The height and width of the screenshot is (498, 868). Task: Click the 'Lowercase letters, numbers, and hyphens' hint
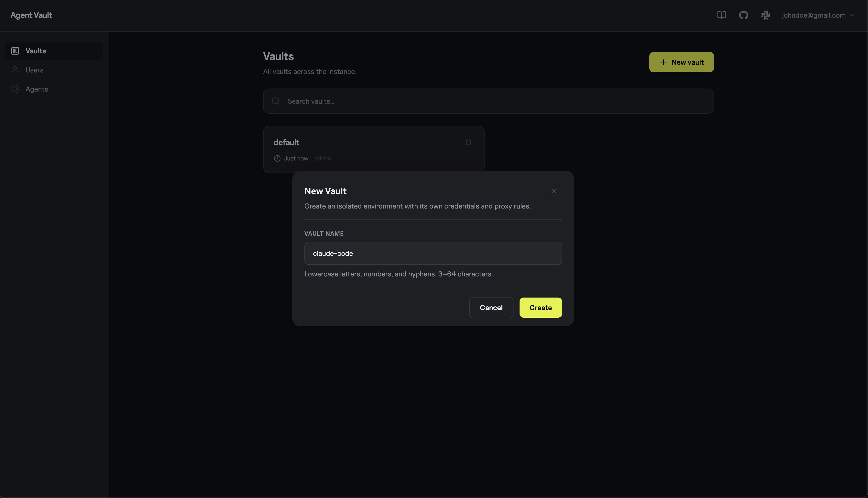[x=398, y=274]
